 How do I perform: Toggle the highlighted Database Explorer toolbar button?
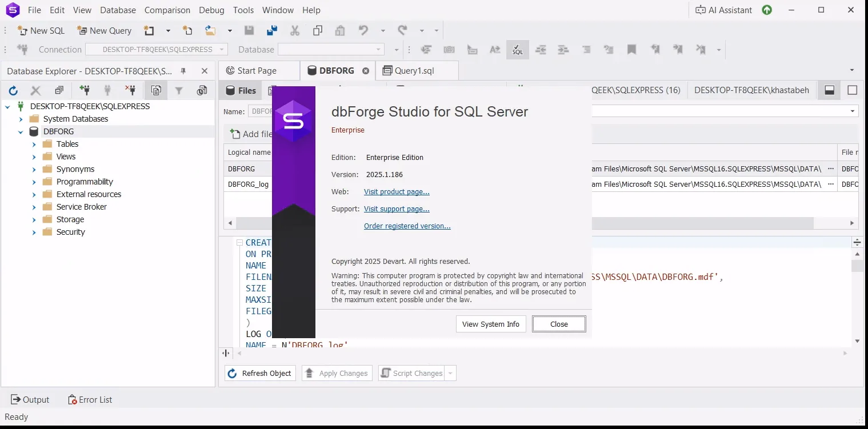tap(155, 90)
